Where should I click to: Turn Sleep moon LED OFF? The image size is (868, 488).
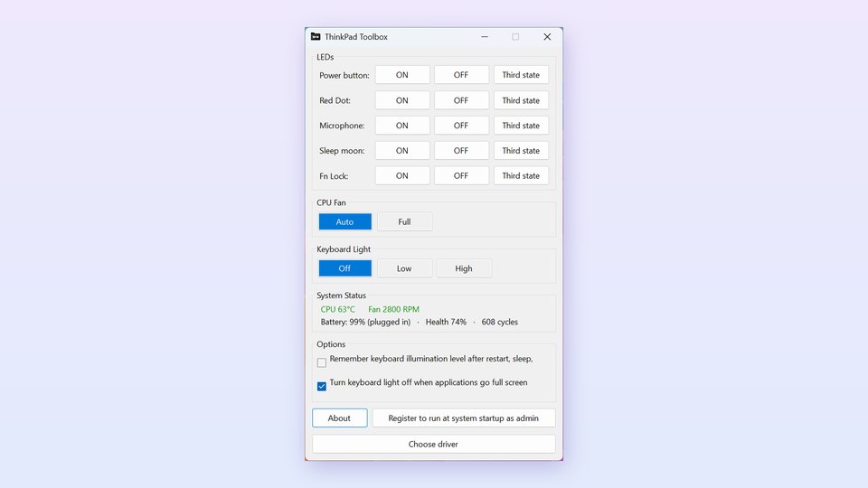(461, 151)
